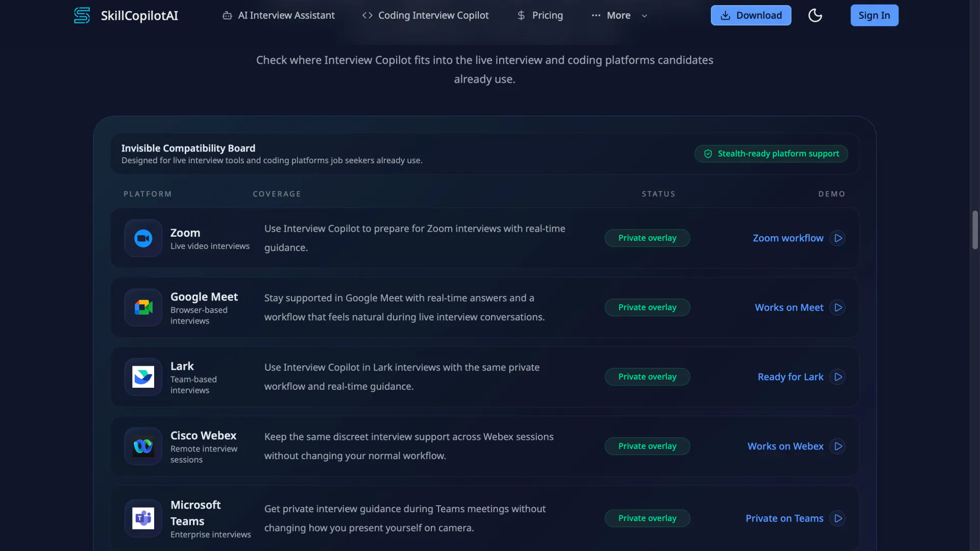Click the shield icon in Stealth-ready badge

tap(708, 154)
